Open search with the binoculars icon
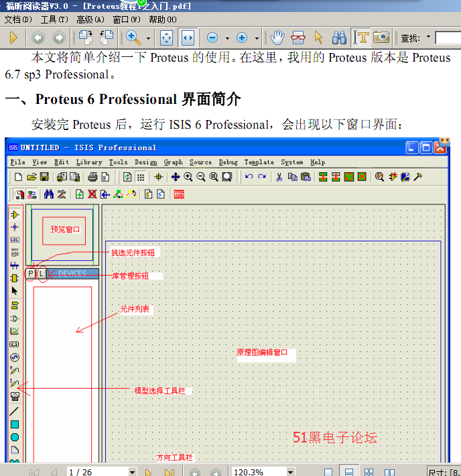 click(339, 38)
